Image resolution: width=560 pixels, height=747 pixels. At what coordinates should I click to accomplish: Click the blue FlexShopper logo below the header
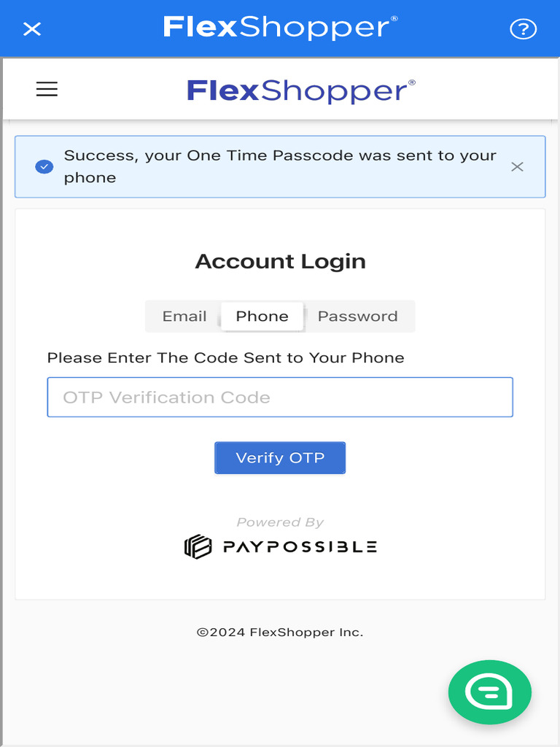coord(301,91)
